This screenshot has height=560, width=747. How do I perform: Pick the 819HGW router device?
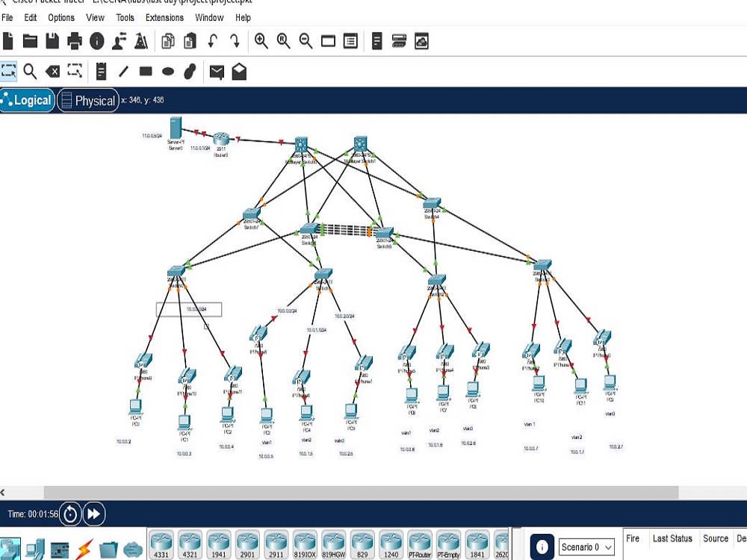333,545
